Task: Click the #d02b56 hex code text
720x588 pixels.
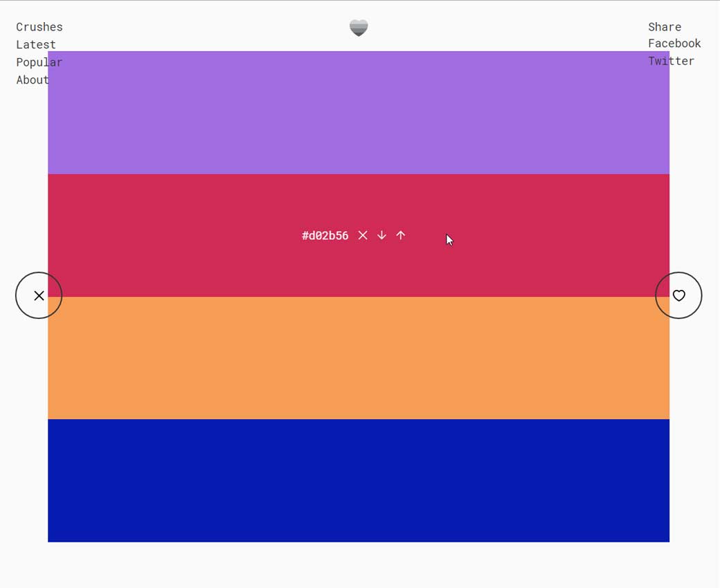Action: pos(325,236)
